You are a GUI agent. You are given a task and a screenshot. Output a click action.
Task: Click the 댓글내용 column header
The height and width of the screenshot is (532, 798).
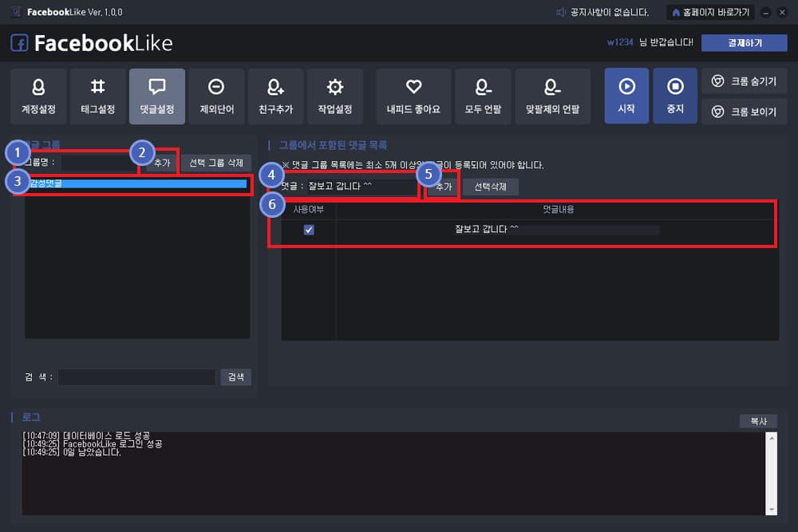[x=558, y=209]
